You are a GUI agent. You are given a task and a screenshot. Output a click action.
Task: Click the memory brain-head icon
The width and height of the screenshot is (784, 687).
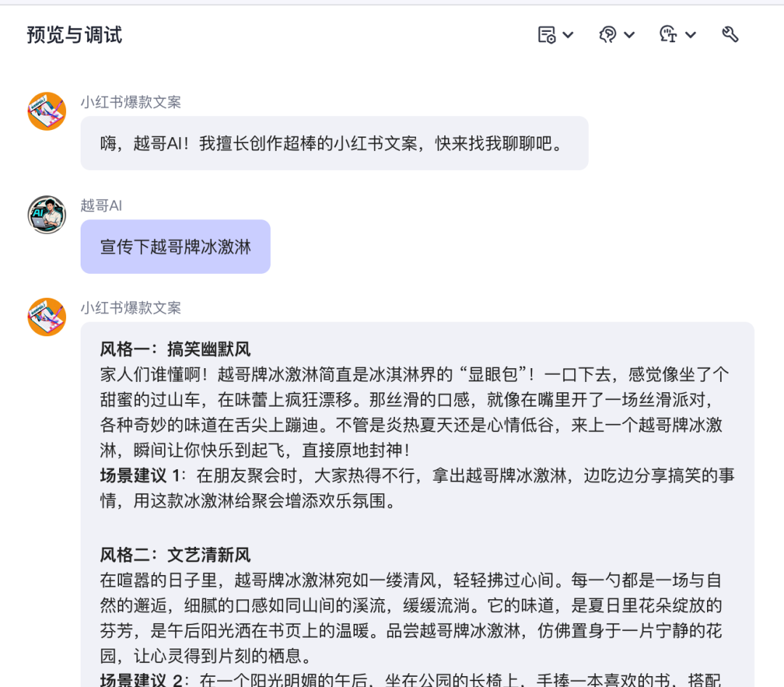[x=608, y=35]
